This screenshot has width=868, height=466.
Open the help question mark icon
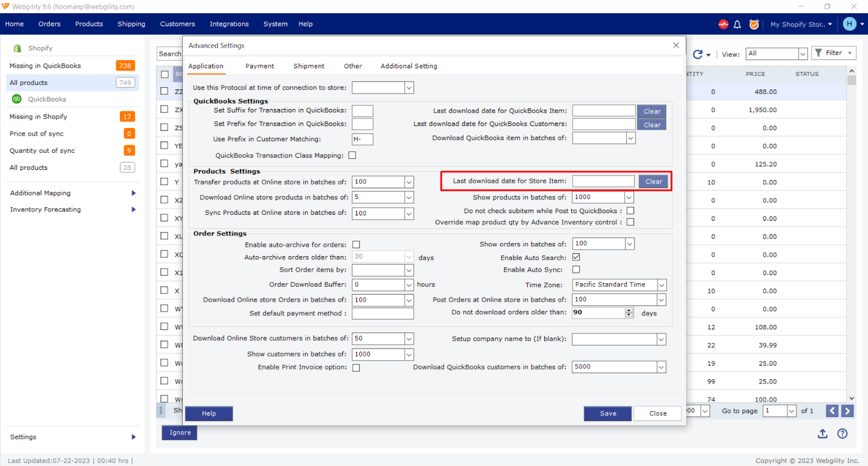coord(842,433)
